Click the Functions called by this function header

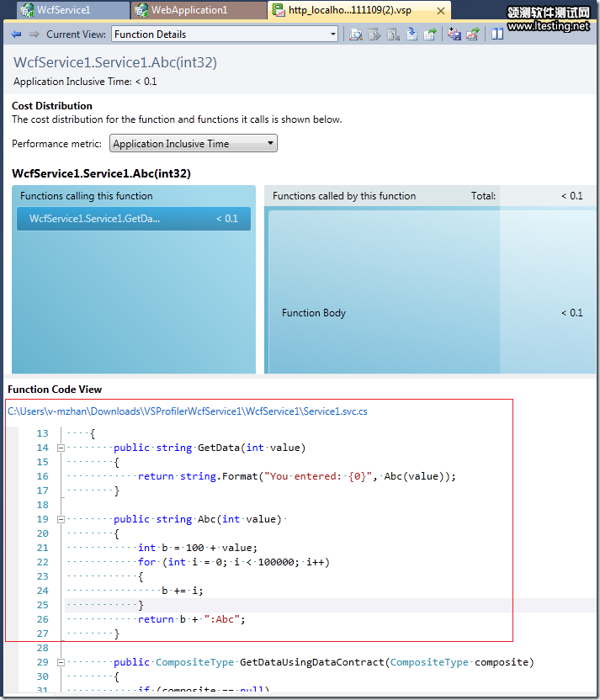(344, 196)
